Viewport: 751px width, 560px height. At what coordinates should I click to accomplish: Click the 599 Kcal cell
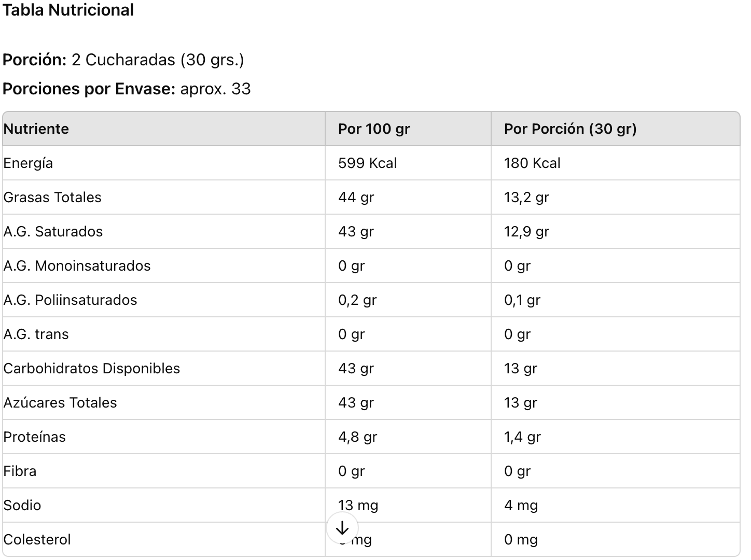(367, 163)
